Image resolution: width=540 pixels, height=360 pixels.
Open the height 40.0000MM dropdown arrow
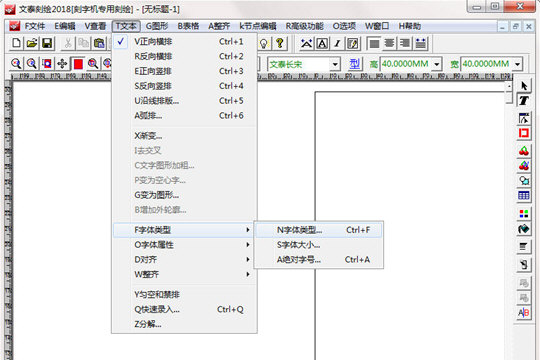(437, 64)
